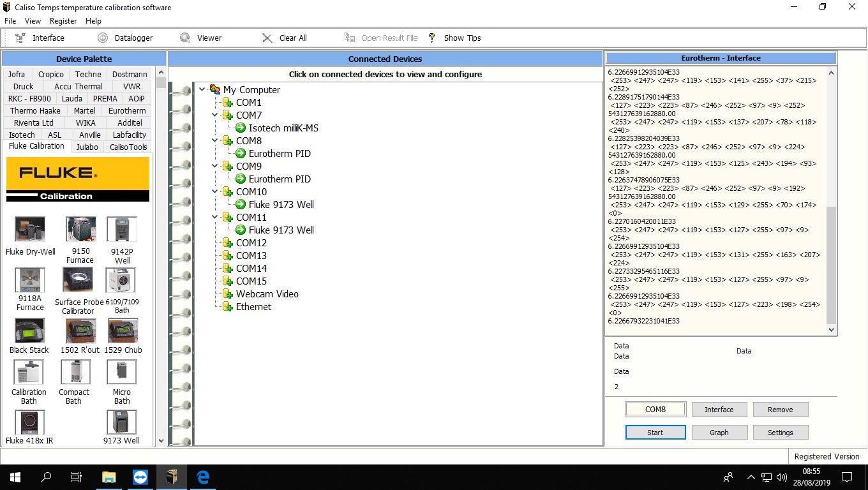Click the Settings button
Viewport: 868px width, 490px height.
pos(781,432)
